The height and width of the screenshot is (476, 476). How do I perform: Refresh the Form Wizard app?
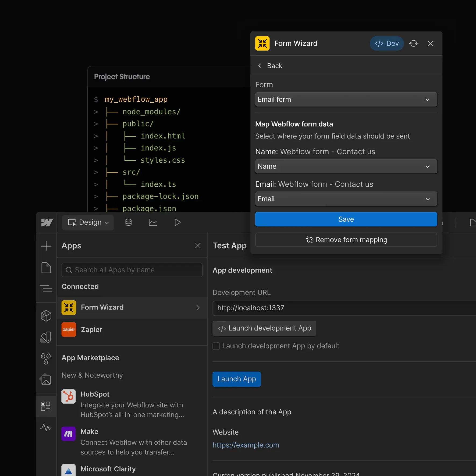click(x=414, y=43)
